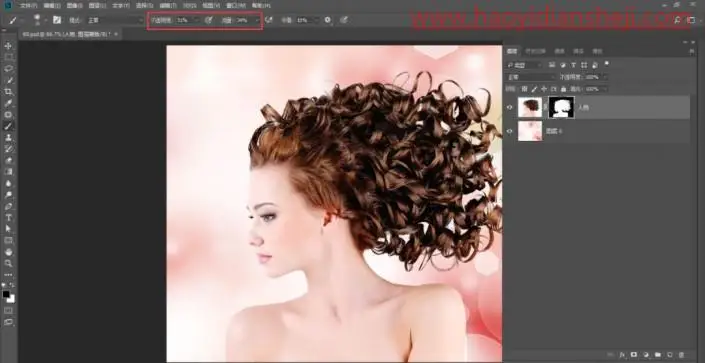
Task: Select the Zoom tool in toolbar
Action: tap(9, 263)
